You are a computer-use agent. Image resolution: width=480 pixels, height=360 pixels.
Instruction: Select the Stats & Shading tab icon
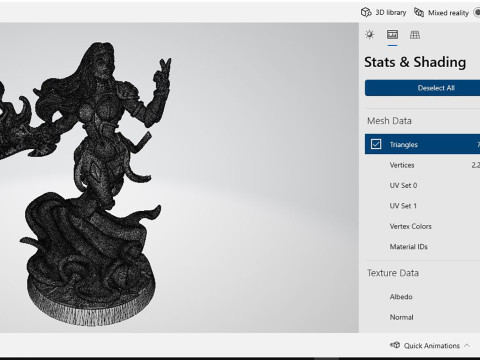coord(392,34)
